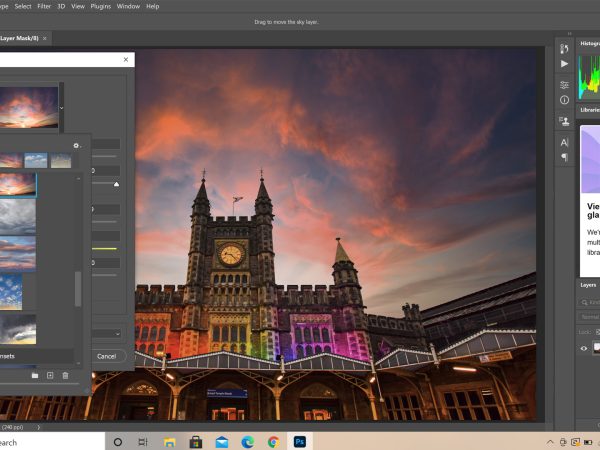
Task: Open the Mail app from the taskbar
Action: (222, 442)
